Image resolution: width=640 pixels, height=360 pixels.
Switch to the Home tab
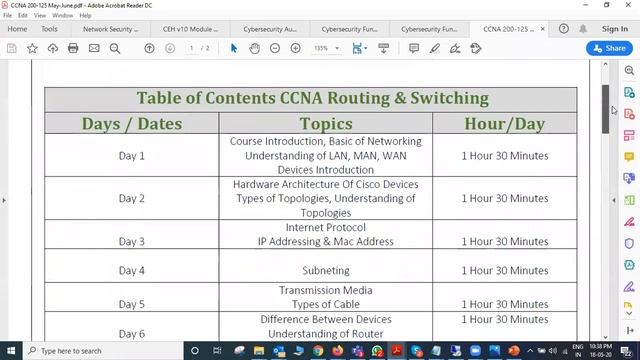tap(17, 29)
